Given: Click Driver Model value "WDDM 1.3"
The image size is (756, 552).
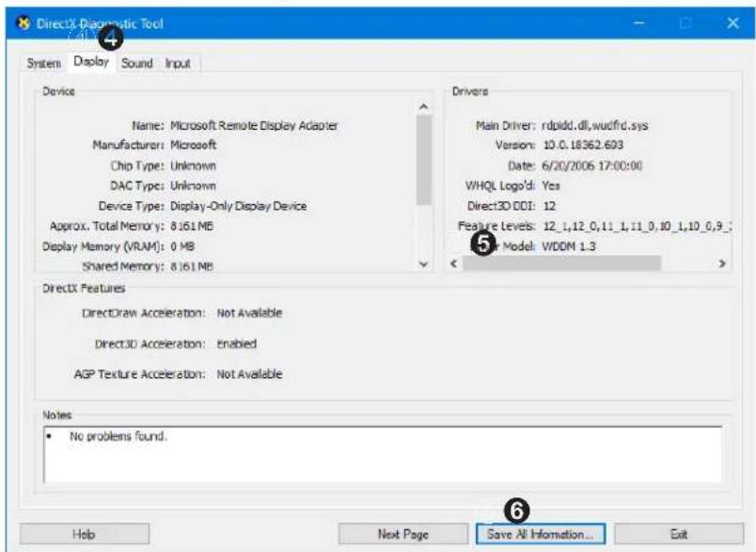Looking at the screenshot, I should point(569,246).
